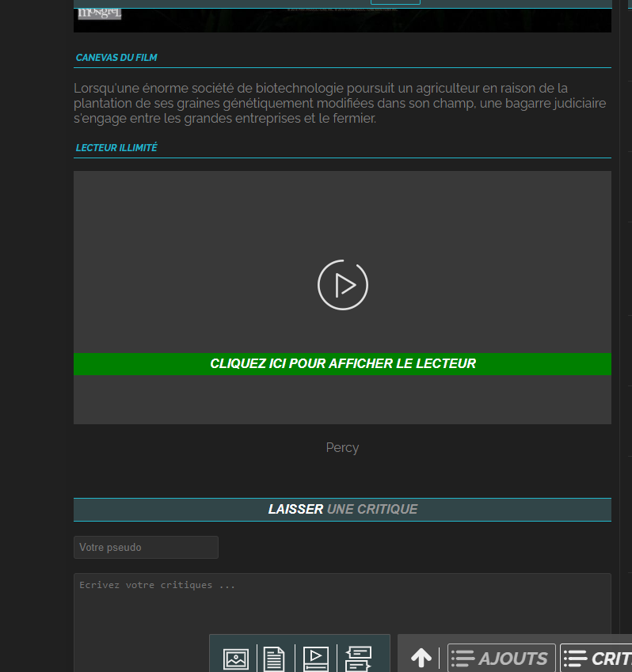This screenshot has width=632, height=672.
Task: Open the image gallery icon in bottom toolbar
Action: (x=236, y=659)
